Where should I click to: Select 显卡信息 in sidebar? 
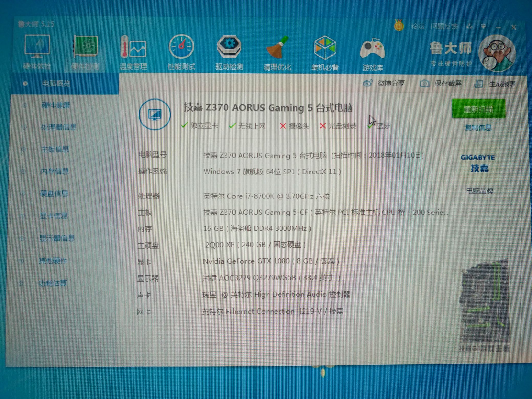click(x=53, y=216)
